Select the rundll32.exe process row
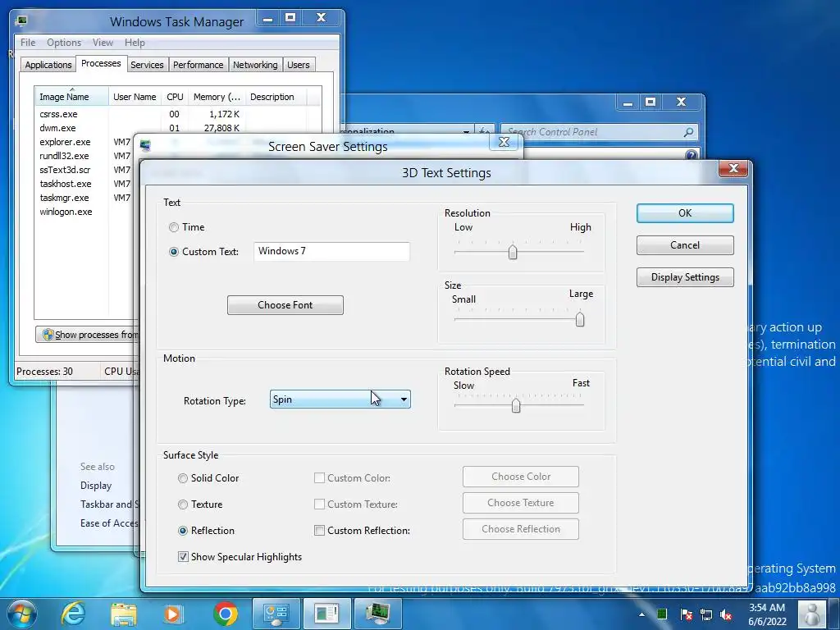This screenshot has height=630, width=840. 84,156
